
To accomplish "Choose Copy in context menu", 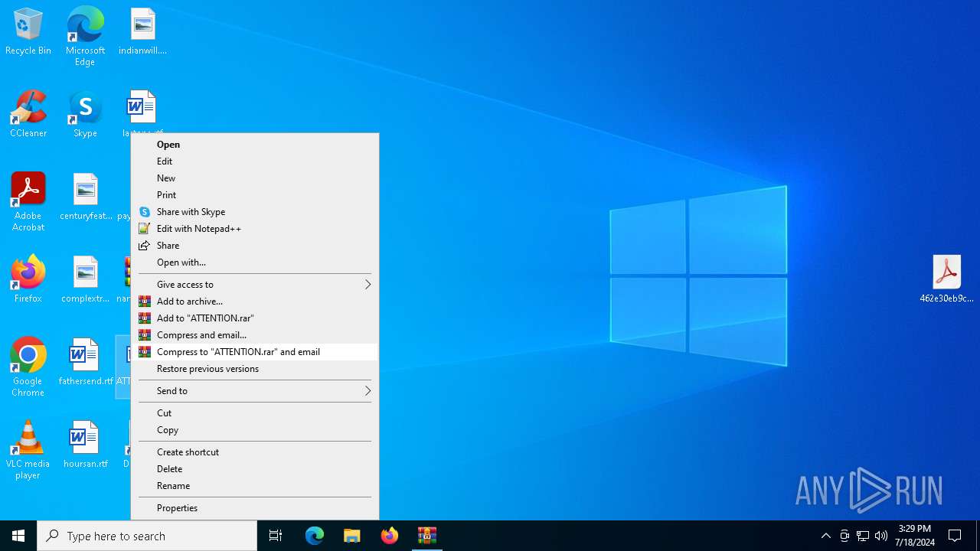I will click(255, 430).
